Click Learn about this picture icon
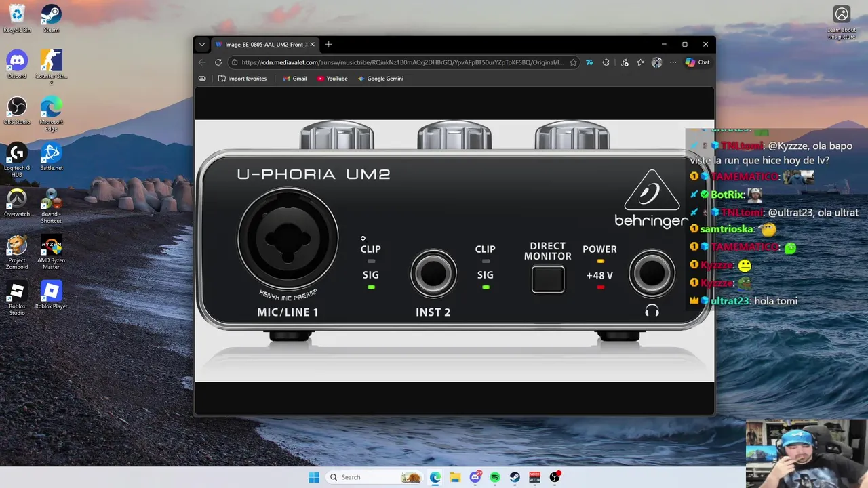The height and width of the screenshot is (488, 868). pyautogui.click(x=842, y=23)
